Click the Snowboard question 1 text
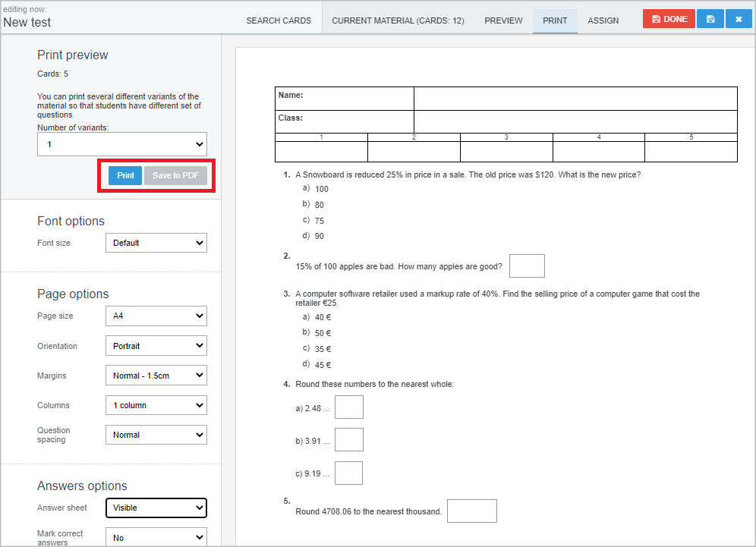The image size is (756, 547). click(468, 175)
